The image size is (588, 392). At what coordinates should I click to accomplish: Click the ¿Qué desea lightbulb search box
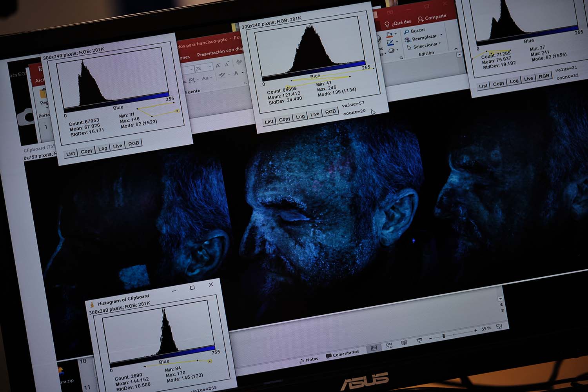click(397, 23)
